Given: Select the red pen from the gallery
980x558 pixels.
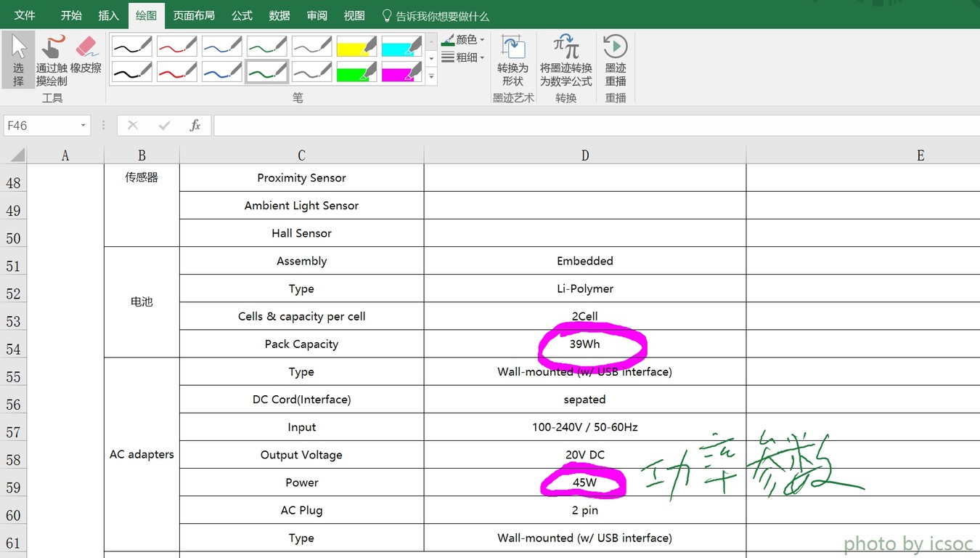Looking at the screenshot, I should (176, 45).
